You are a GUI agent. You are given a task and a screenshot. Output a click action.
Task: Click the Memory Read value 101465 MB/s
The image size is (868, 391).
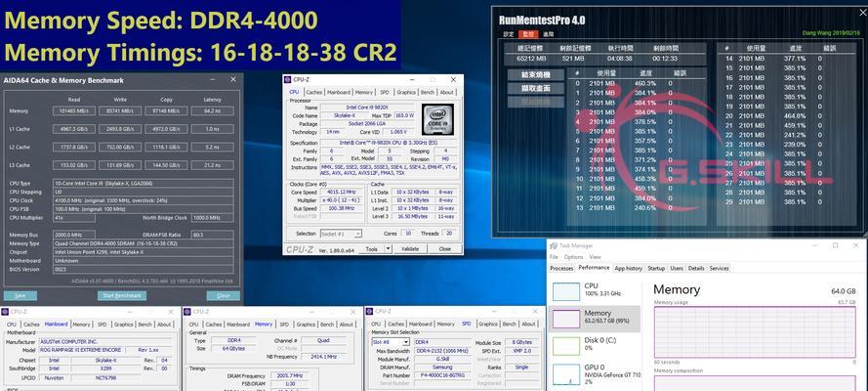pos(73,110)
